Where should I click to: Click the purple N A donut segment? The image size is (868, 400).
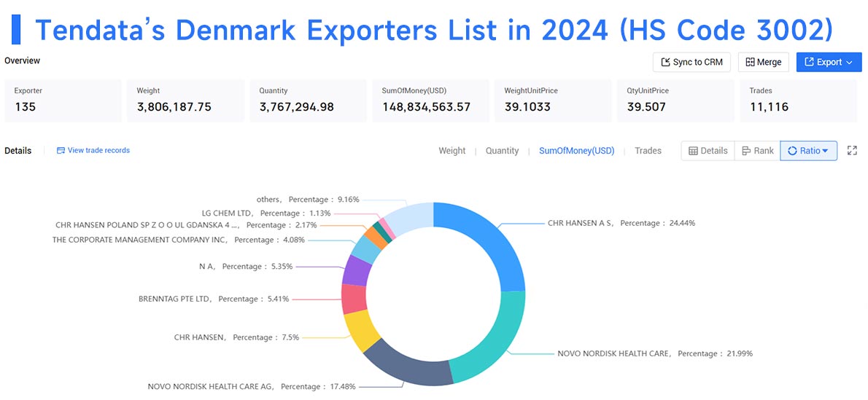[356, 270]
